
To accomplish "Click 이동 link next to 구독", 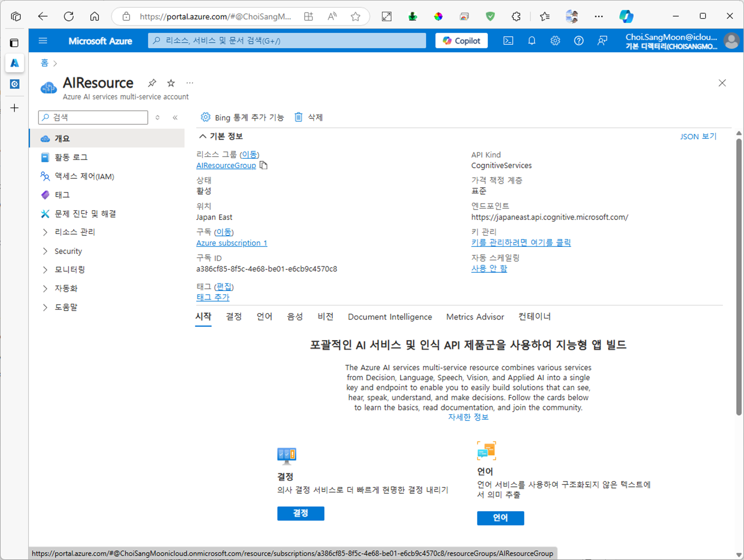I will pyautogui.click(x=223, y=232).
